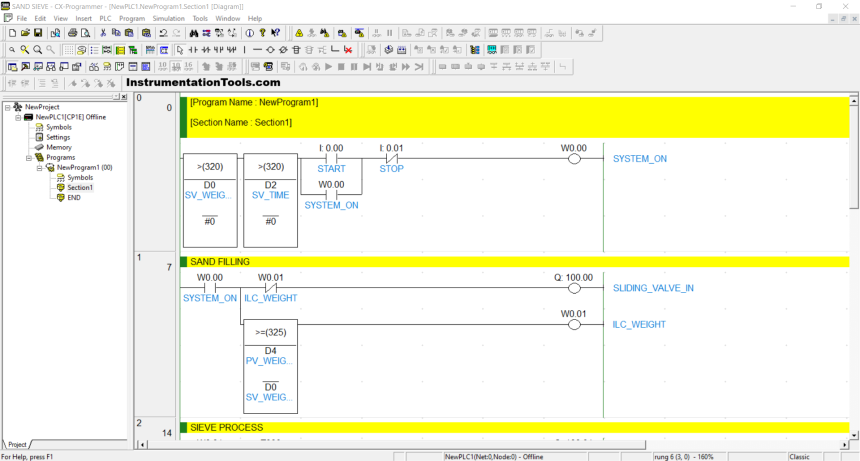Click the Zoom In magnifier icon
This screenshot has width=860, height=461.
[x=24, y=49]
